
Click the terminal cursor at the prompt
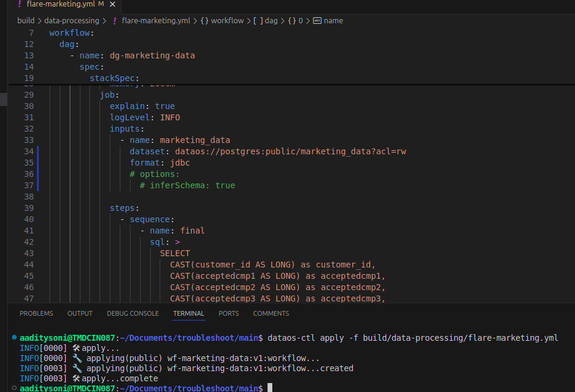270,388
